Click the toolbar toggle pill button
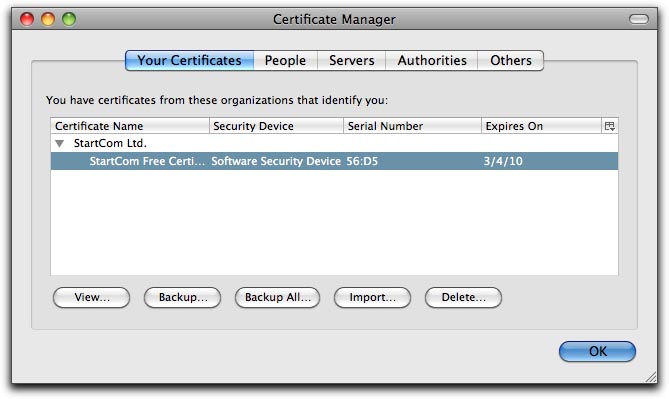 pos(639,19)
